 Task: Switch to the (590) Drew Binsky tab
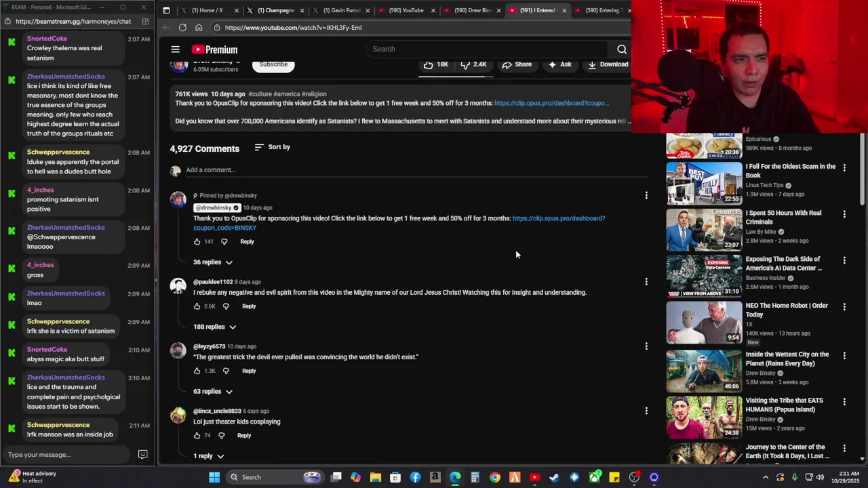(x=472, y=10)
